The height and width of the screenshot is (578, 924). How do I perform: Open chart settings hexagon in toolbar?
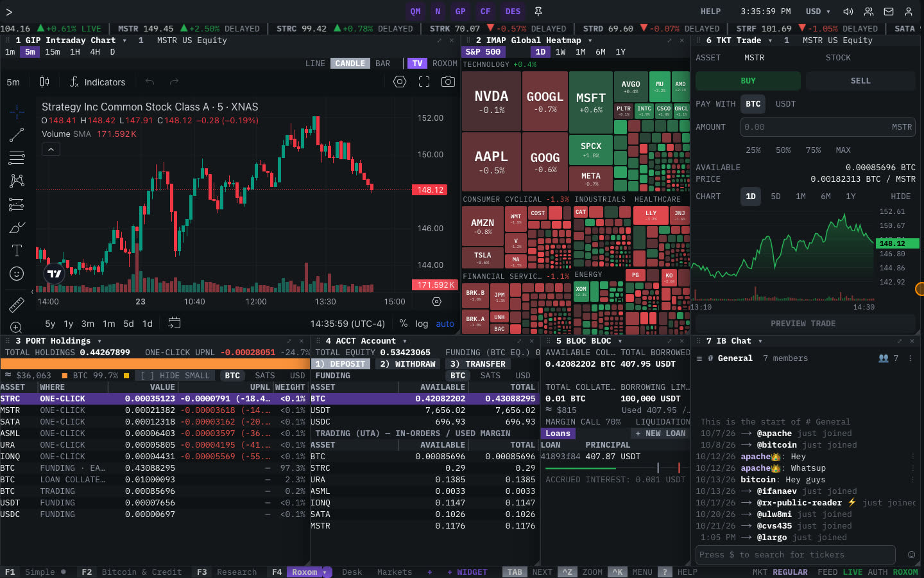coord(400,82)
